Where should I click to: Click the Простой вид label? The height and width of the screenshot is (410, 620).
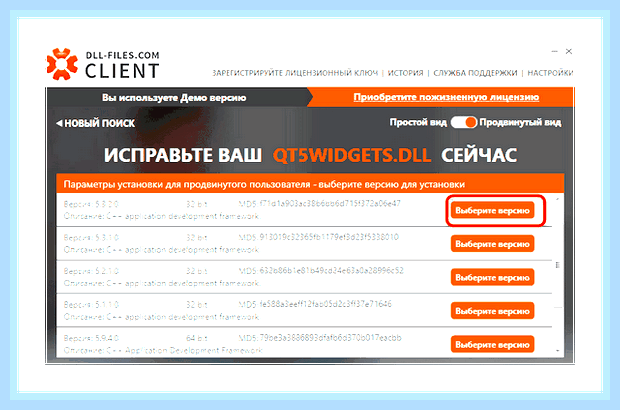418,122
